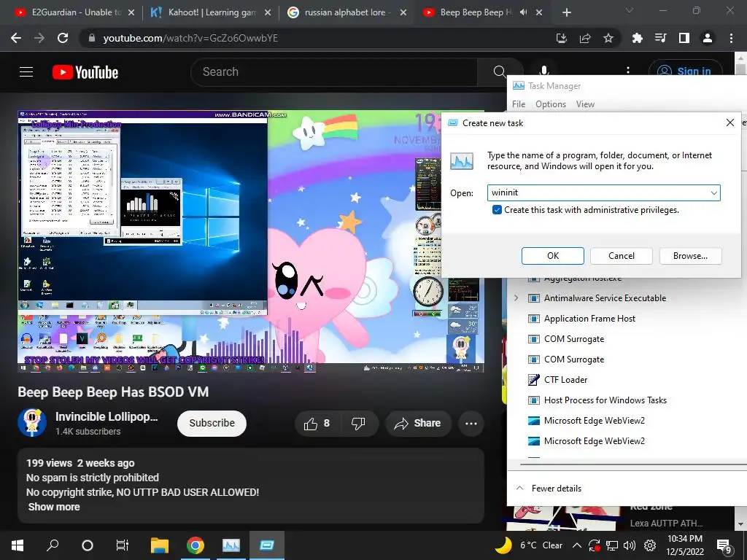Switch to the Kahoot tab
The image size is (747, 560).
(x=210, y=12)
